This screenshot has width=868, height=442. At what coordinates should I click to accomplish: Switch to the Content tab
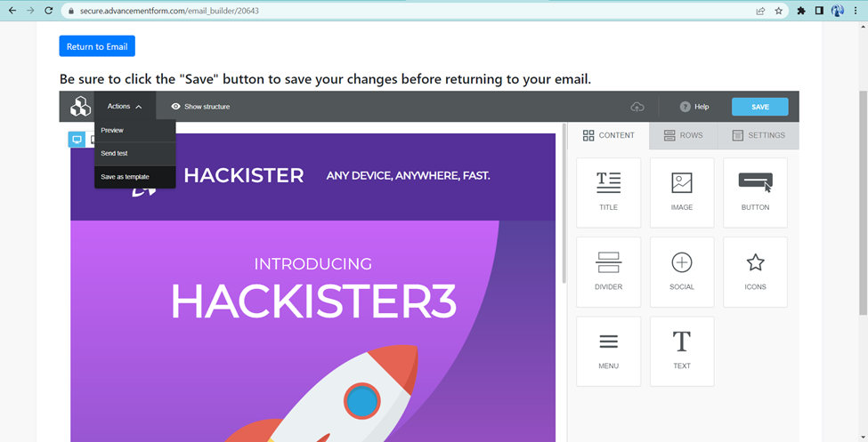[608, 135]
